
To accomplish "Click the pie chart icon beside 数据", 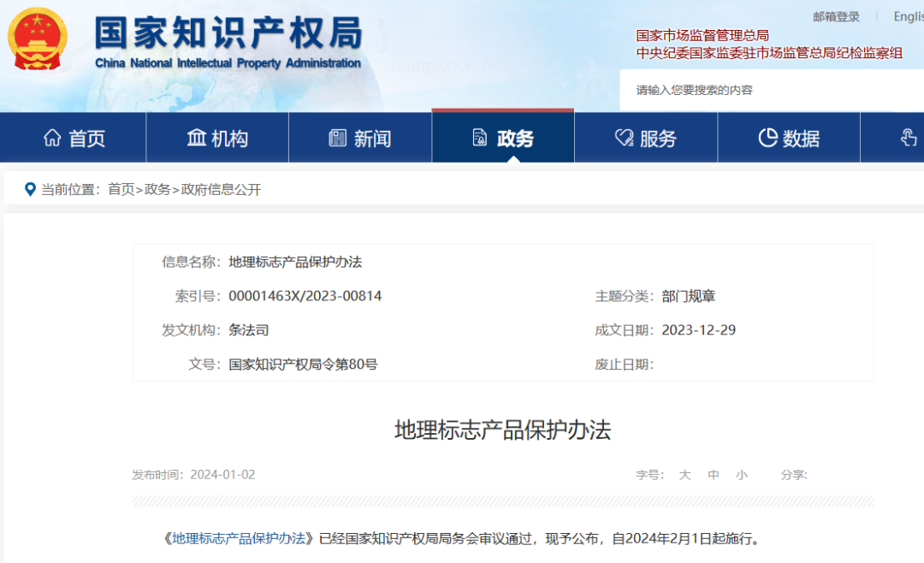I will click(767, 138).
